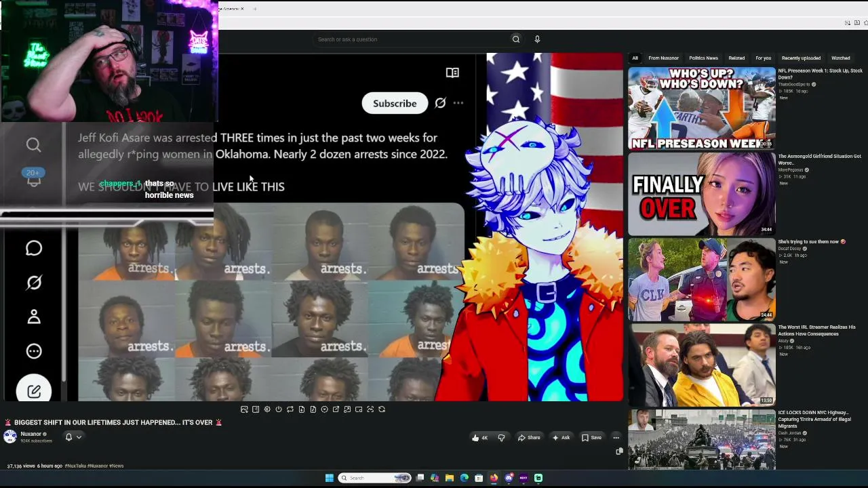Click the Ask button
This screenshot has width=868, height=488.
tap(561, 438)
